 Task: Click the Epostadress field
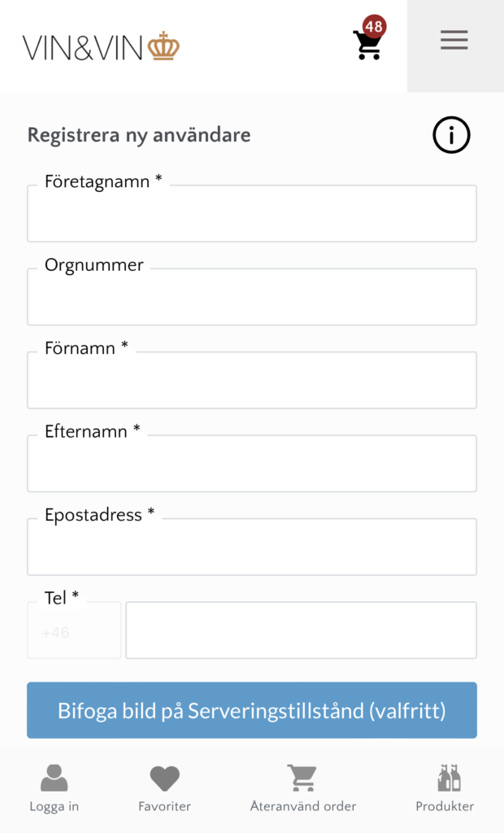click(x=252, y=547)
